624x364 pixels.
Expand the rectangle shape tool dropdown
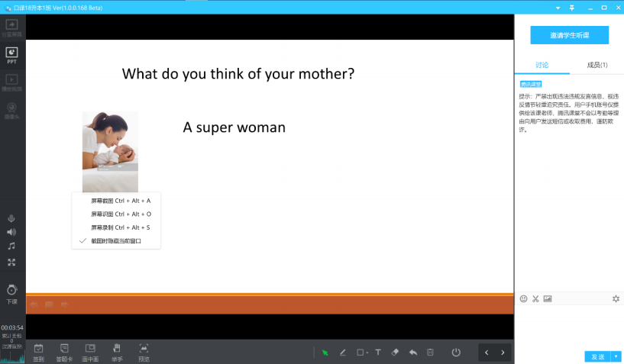click(x=367, y=353)
